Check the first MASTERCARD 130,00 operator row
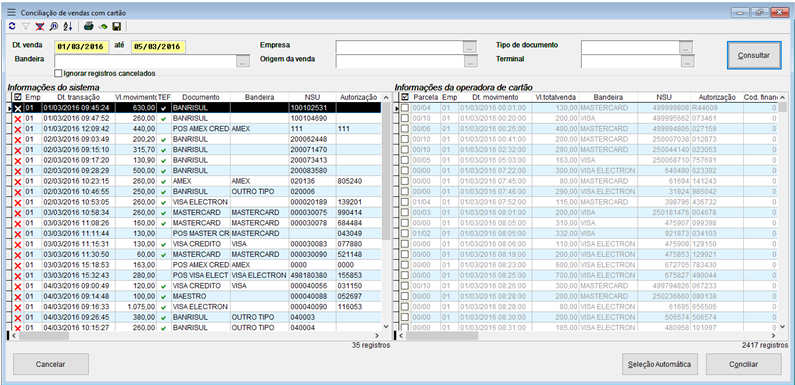The height and width of the screenshot is (385, 795). (405, 108)
